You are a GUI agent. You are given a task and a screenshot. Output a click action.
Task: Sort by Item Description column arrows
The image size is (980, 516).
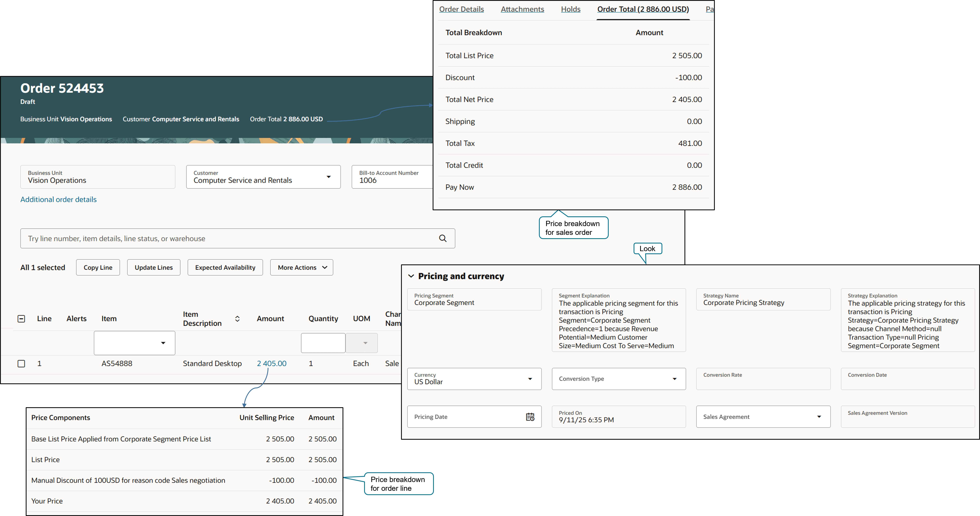pyautogui.click(x=237, y=319)
